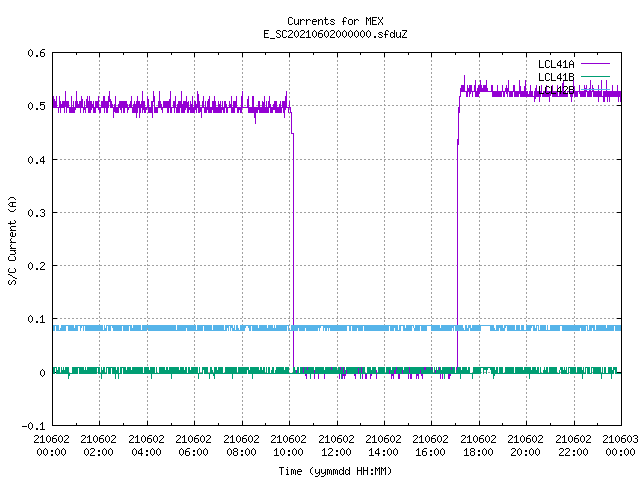Click the purple LCL41A legend line sample

coord(595,64)
